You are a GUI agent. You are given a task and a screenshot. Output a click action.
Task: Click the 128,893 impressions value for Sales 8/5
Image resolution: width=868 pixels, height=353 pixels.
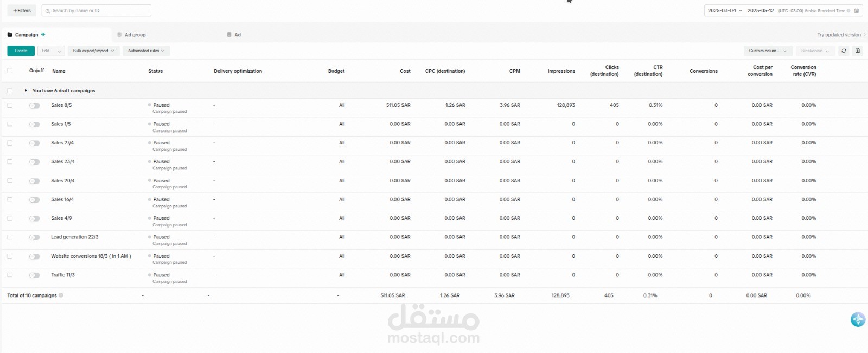pyautogui.click(x=566, y=105)
